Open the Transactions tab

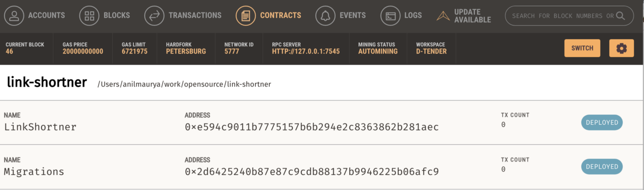[x=195, y=16]
